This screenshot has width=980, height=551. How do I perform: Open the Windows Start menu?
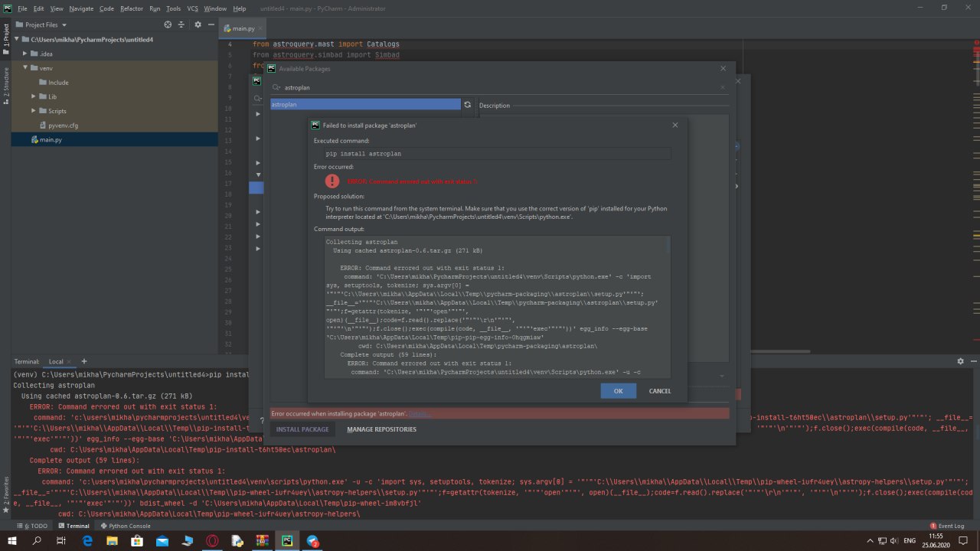[12, 541]
